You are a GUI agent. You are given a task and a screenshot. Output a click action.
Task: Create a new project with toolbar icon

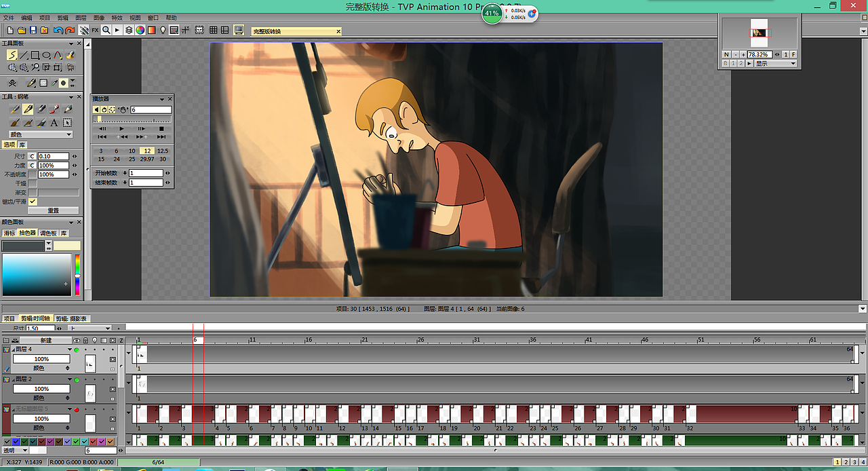point(10,30)
